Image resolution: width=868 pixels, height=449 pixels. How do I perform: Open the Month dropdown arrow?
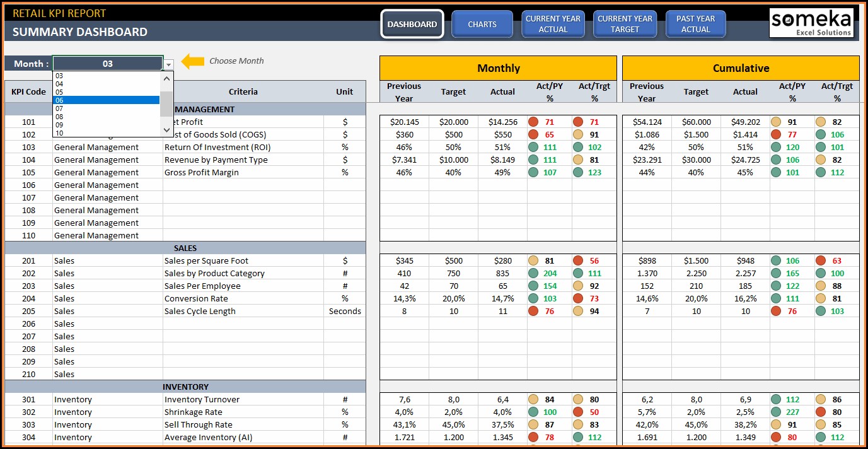[x=168, y=64]
